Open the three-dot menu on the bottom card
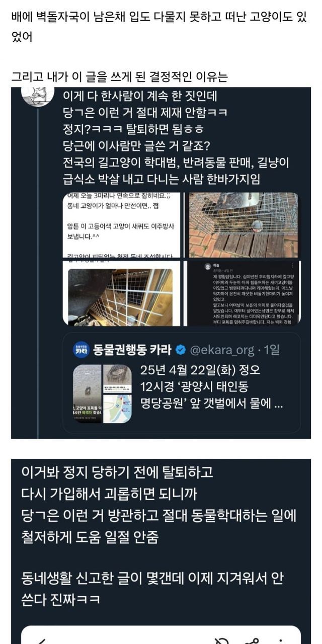Screen dimensions: 322x644 (281, 640)
